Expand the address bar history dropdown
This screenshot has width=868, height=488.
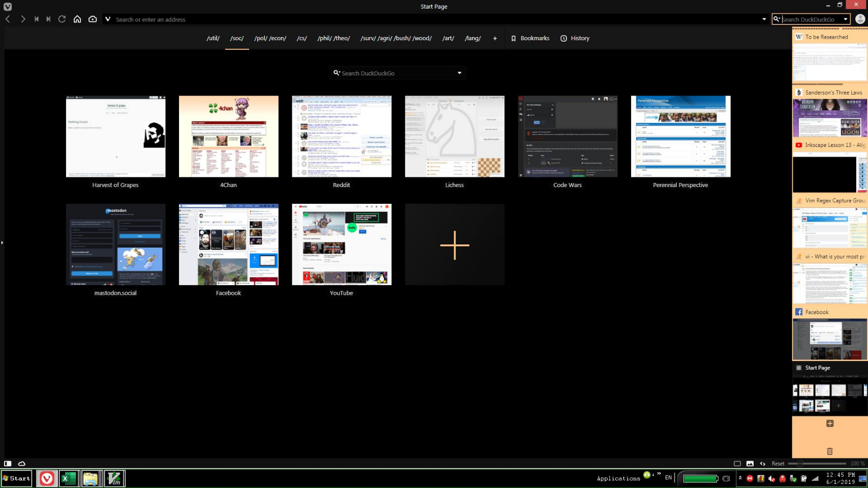[x=764, y=19]
